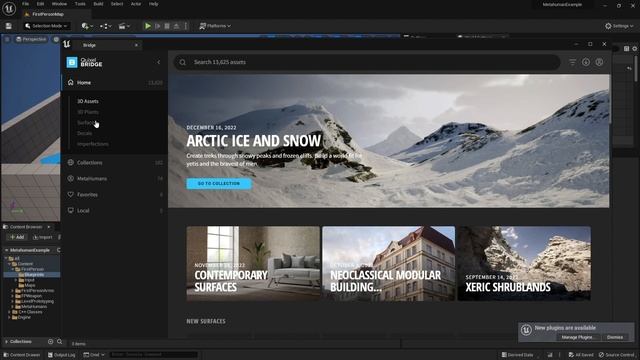Screen dimensions: 640x360
Task: Open Contemporary Surfaces collection card
Action: pos(253,264)
